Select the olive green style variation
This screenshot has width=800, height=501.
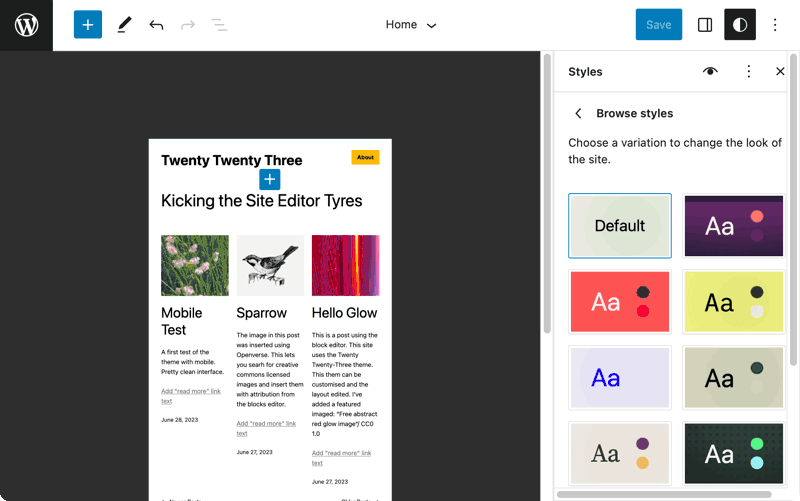coord(734,378)
